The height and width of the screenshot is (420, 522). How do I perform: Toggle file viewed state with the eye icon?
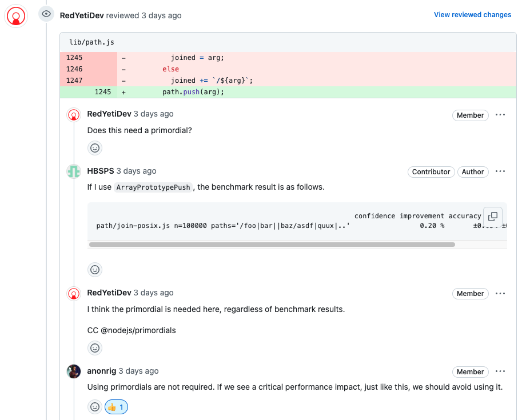(x=46, y=14)
